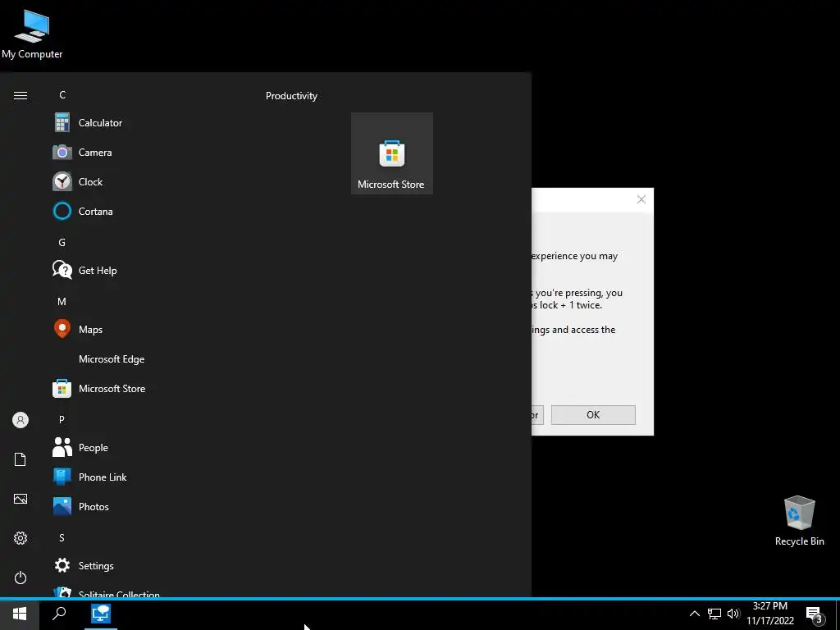Click the partially hidden button left of OK
This screenshot has width=840, height=630.
click(537, 414)
